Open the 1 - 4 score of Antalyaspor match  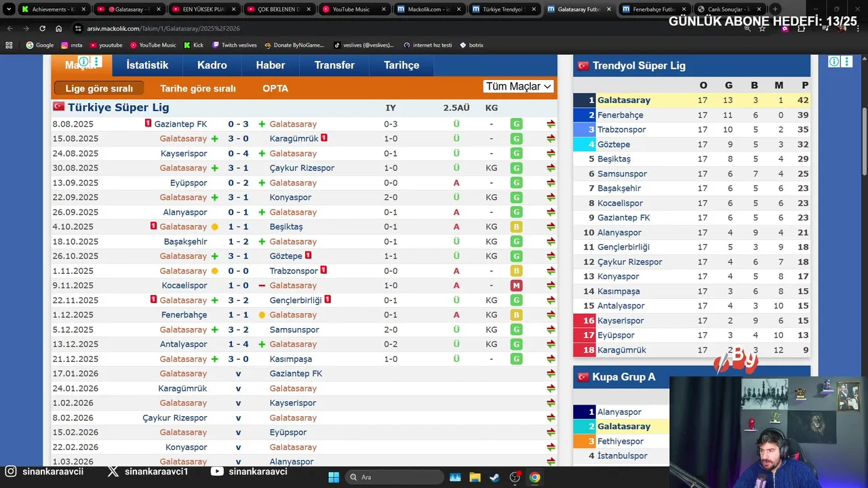(238, 344)
